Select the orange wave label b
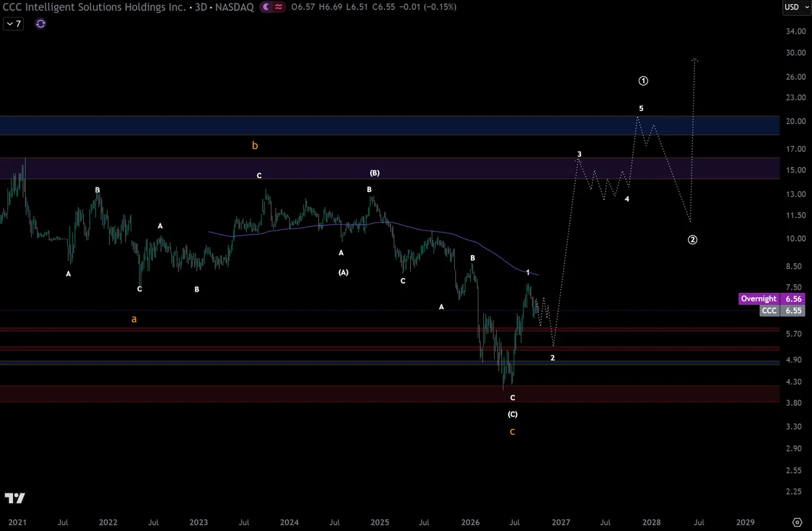Image resolution: width=812 pixels, height=531 pixels. click(x=255, y=145)
